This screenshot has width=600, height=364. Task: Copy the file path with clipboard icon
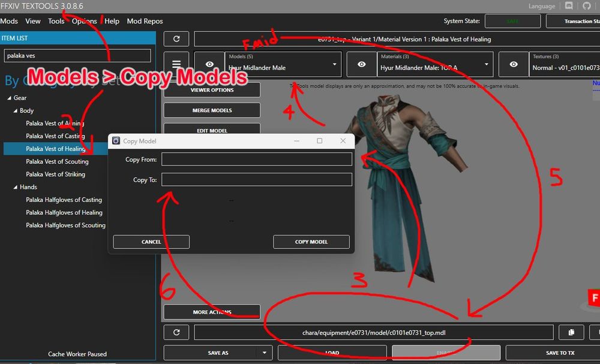[x=571, y=332]
